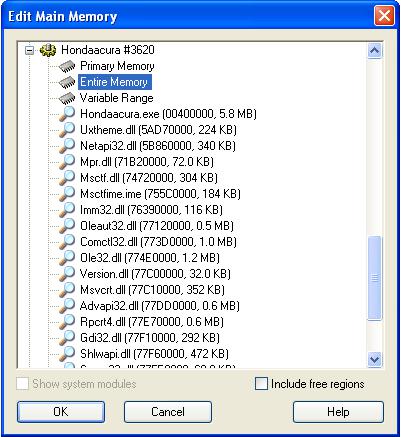Collapse the Hondaacura #3620 process node
The image size is (402, 437).
(x=30, y=50)
